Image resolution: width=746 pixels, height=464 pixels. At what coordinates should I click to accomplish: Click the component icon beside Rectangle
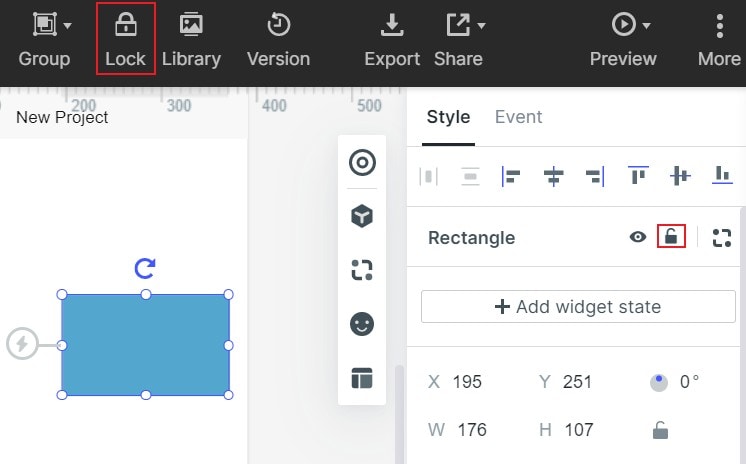[x=722, y=238]
